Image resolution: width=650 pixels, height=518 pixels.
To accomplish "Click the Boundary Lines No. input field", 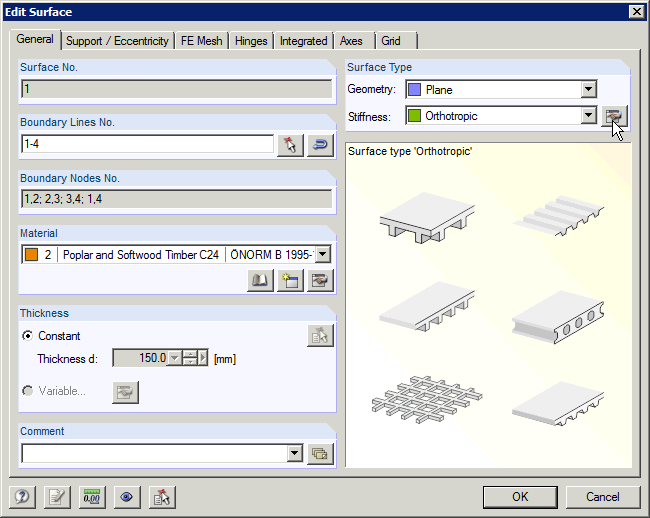I will click(147, 144).
